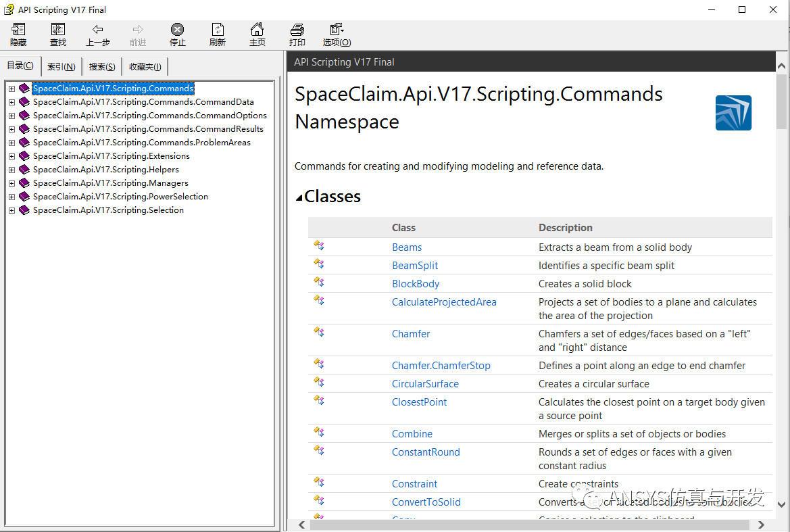The image size is (790, 532).
Task: Click the book icon of Scripting.PowerSelection node
Action: (x=24, y=197)
